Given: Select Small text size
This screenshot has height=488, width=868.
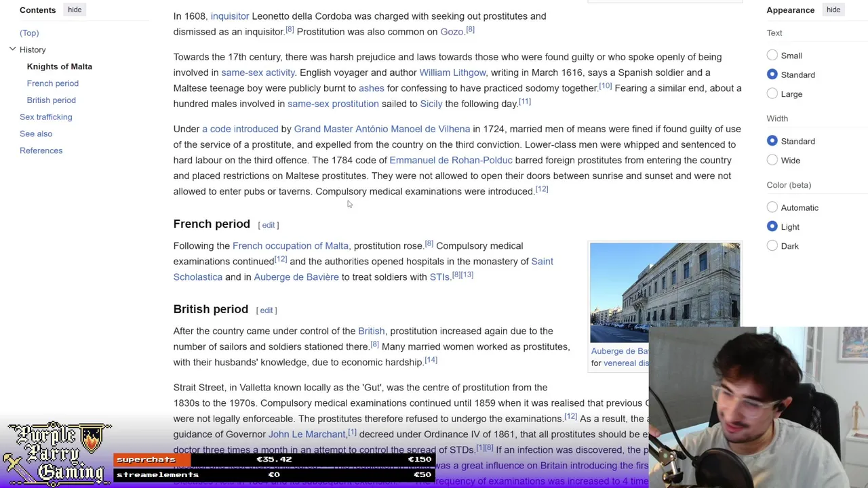Looking at the screenshot, I should pyautogui.click(x=772, y=56).
